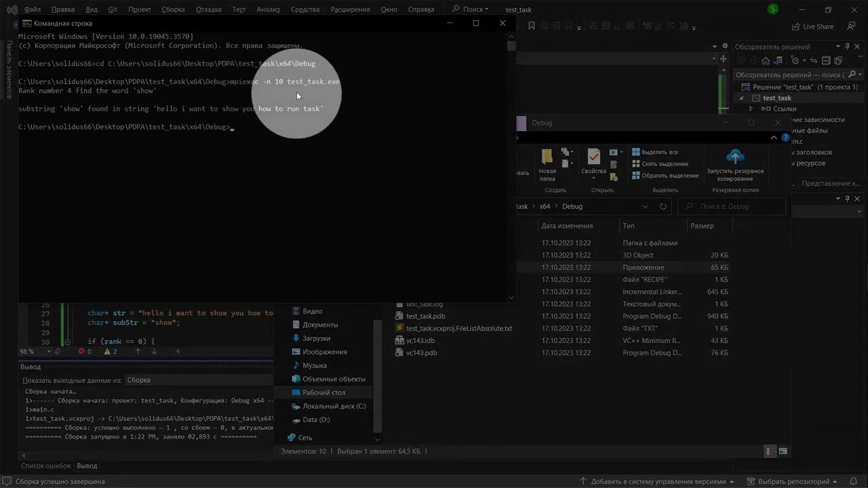Open Обозреватель решений window options dropdown
This screenshot has height=488, width=868.
point(839,47)
